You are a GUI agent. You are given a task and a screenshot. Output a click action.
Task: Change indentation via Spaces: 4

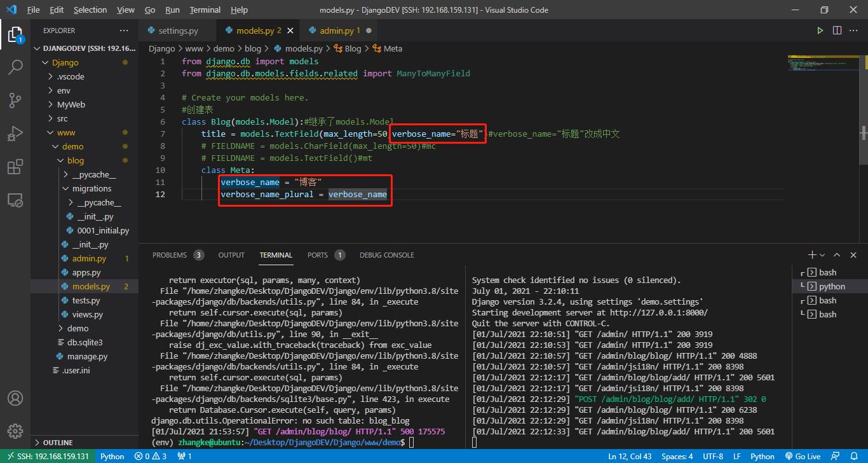[x=677, y=456]
